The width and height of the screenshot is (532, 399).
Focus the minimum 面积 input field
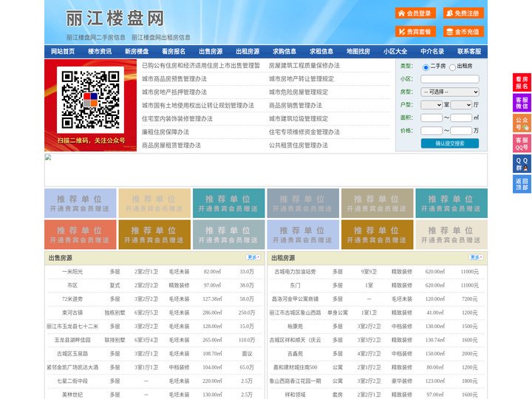click(x=432, y=117)
